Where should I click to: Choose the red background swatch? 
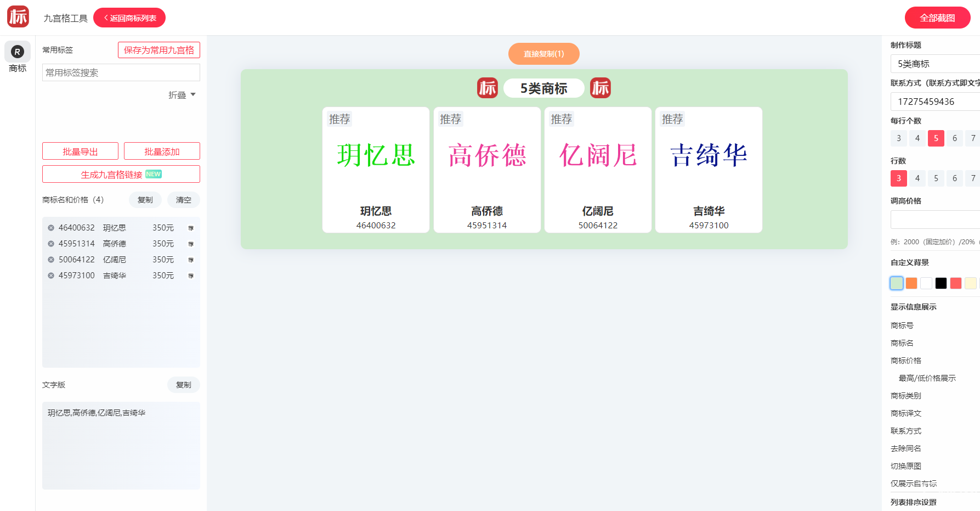pos(956,283)
